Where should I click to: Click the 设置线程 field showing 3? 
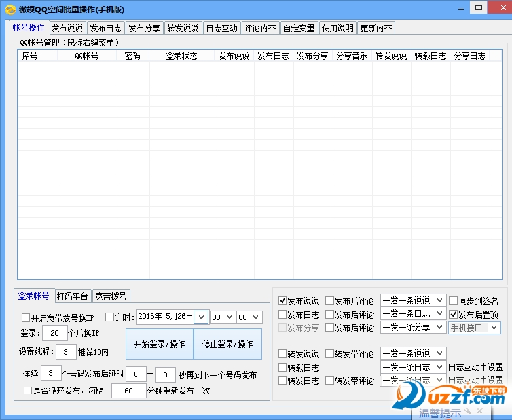pos(66,352)
